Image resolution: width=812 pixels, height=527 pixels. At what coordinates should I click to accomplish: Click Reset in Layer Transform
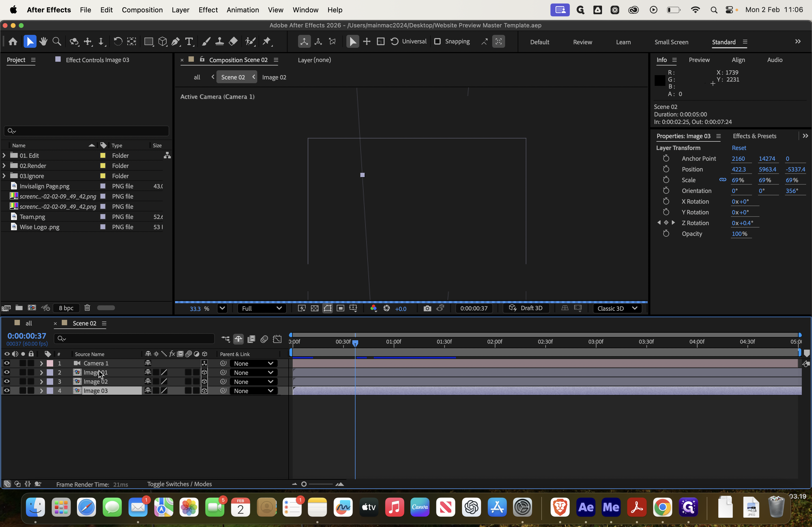pyautogui.click(x=739, y=148)
